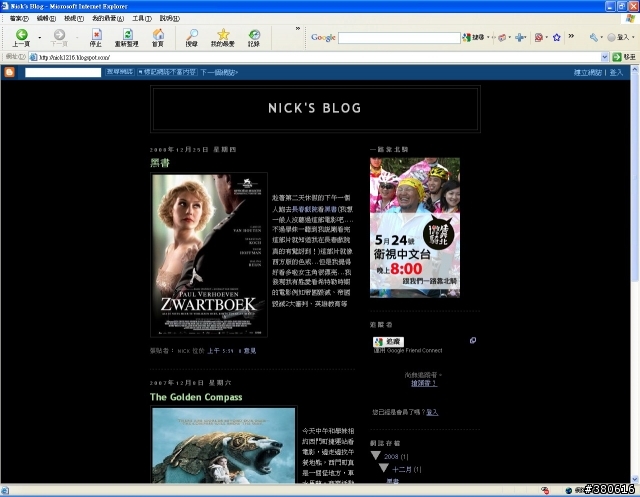640x497 pixels.
Task: Click the first post's timestamp link
Action: (x=220, y=351)
